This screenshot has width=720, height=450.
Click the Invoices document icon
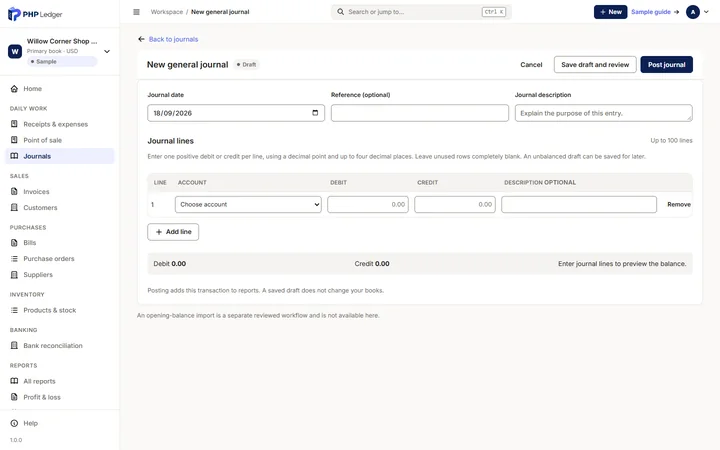(x=14, y=191)
